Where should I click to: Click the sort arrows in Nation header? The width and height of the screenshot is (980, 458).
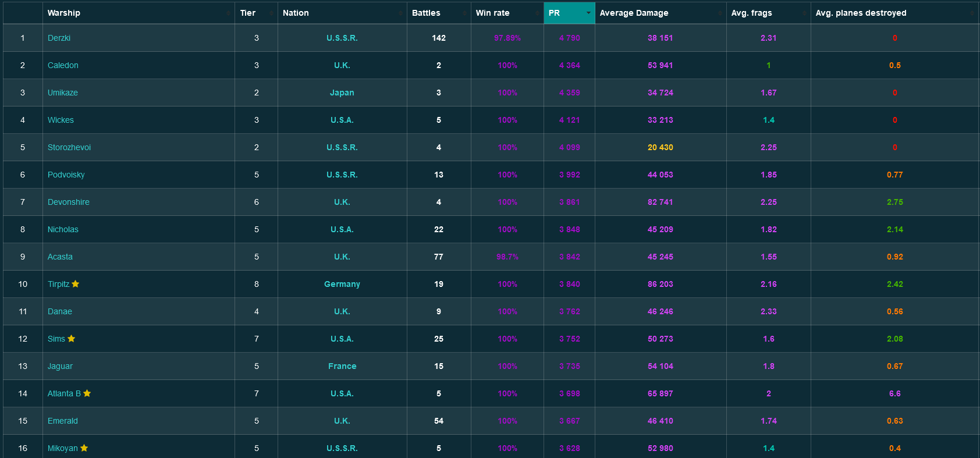(401, 13)
